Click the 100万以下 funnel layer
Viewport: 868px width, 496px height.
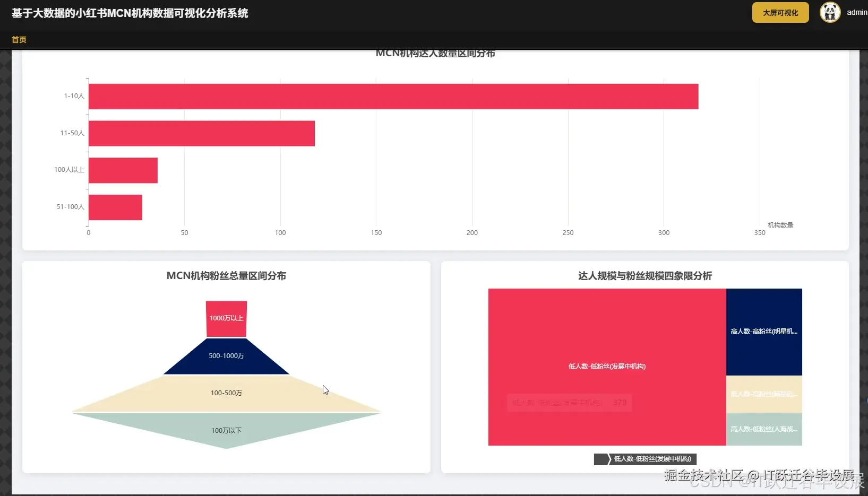point(226,430)
